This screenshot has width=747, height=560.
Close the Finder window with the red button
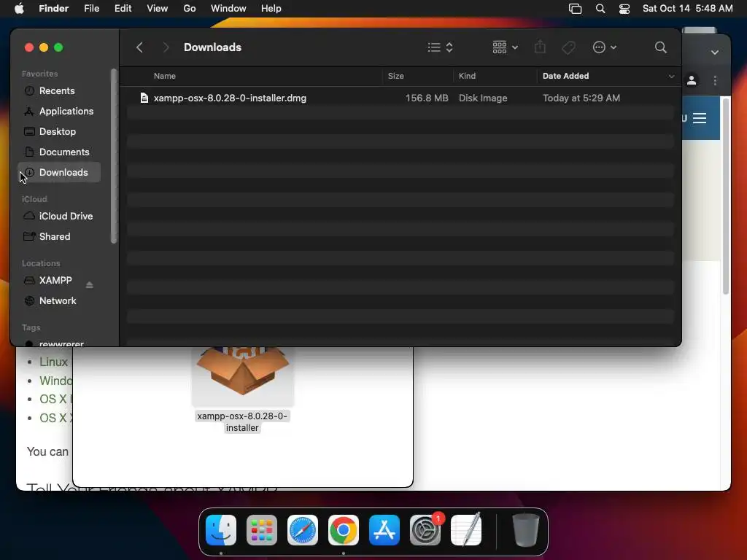(29, 47)
